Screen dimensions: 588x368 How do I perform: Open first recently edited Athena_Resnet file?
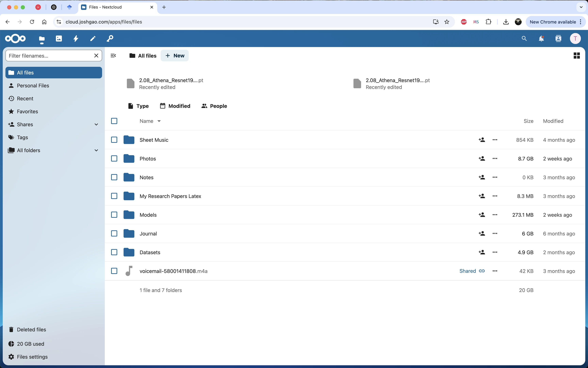coord(165,84)
